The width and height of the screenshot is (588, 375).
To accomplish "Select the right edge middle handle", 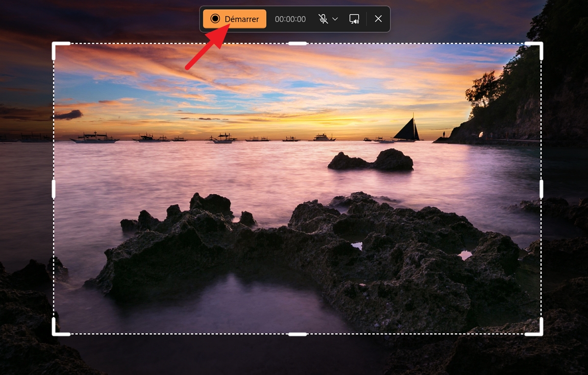I will pyautogui.click(x=541, y=189).
